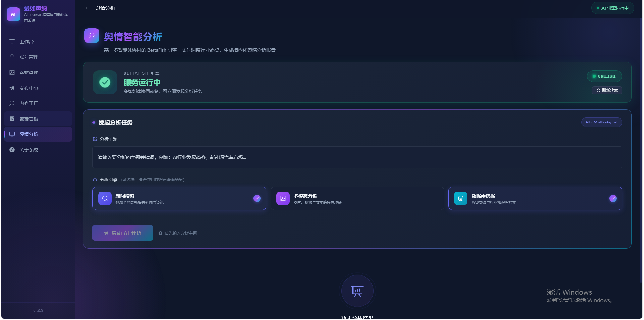Click the 舆情智能分析 page title icon
Viewport: 644px width, 320px height.
point(92,36)
